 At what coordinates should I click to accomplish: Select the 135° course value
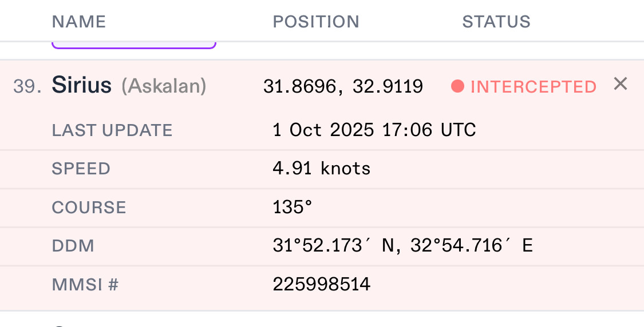(x=292, y=207)
